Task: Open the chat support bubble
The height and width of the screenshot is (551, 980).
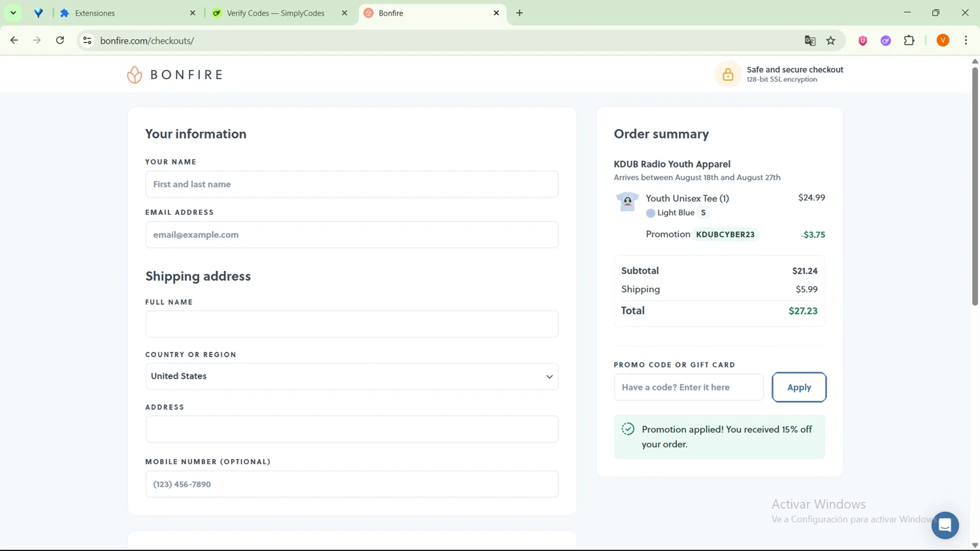Action: [x=945, y=525]
